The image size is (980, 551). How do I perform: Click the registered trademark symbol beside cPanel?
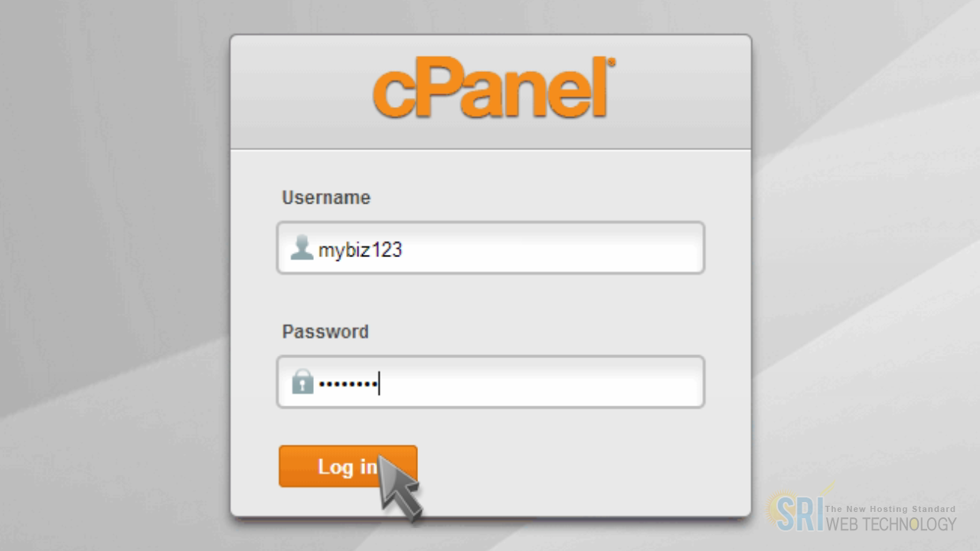click(x=611, y=63)
